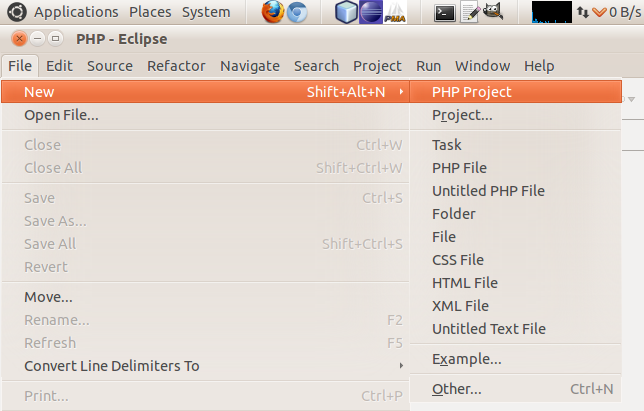Launch GIMP from the panel
Viewport: 644px width, 411px height.
point(493,11)
